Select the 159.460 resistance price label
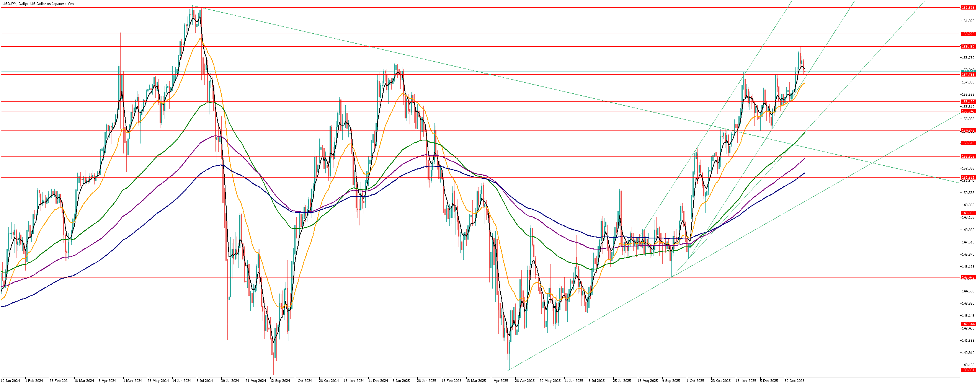980x385 pixels. click(x=968, y=47)
